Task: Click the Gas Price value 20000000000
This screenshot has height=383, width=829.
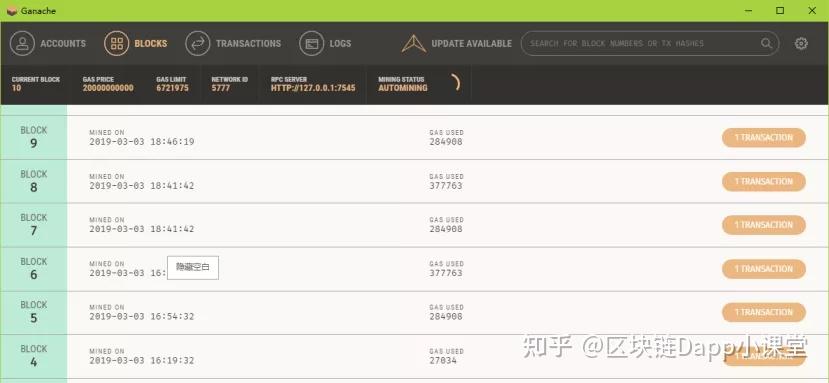Action: [108, 88]
